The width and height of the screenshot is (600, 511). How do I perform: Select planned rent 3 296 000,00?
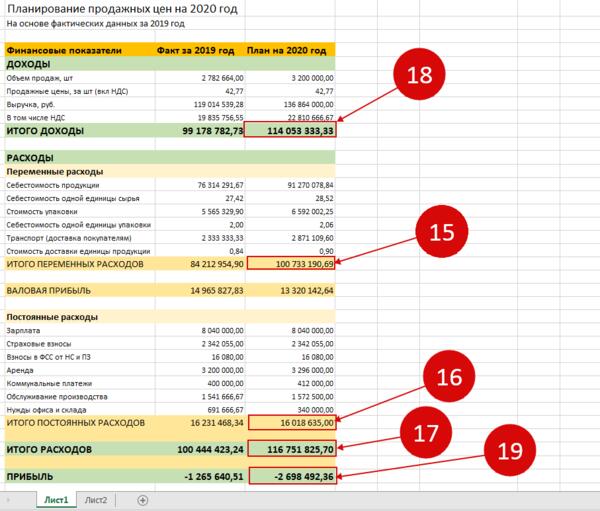click(x=312, y=370)
